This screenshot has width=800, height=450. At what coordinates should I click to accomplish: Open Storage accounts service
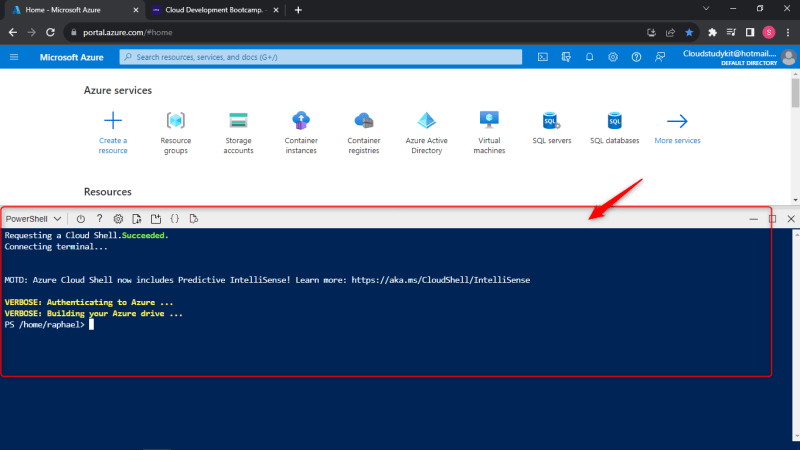(238, 133)
